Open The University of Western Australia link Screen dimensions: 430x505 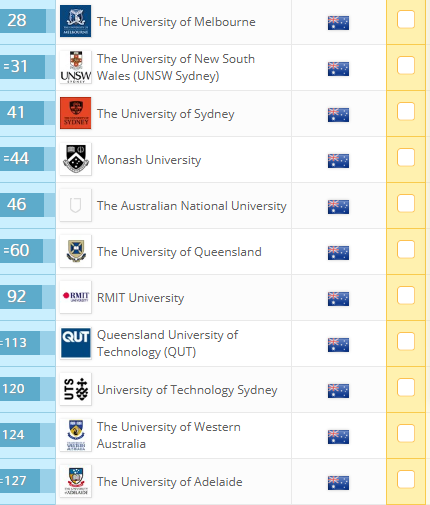tap(169, 435)
